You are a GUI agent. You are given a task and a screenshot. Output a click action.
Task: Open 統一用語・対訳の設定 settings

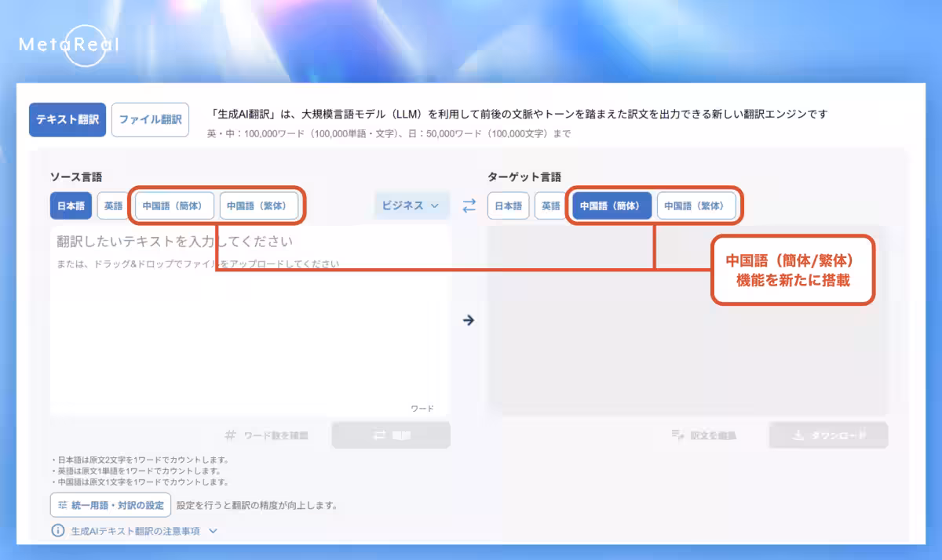tap(111, 505)
